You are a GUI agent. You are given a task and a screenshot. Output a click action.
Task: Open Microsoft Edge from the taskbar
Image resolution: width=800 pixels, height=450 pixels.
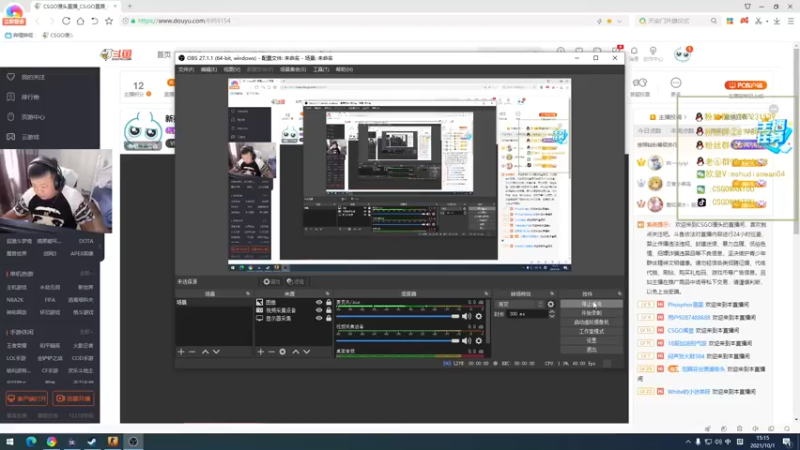(x=31, y=441)
